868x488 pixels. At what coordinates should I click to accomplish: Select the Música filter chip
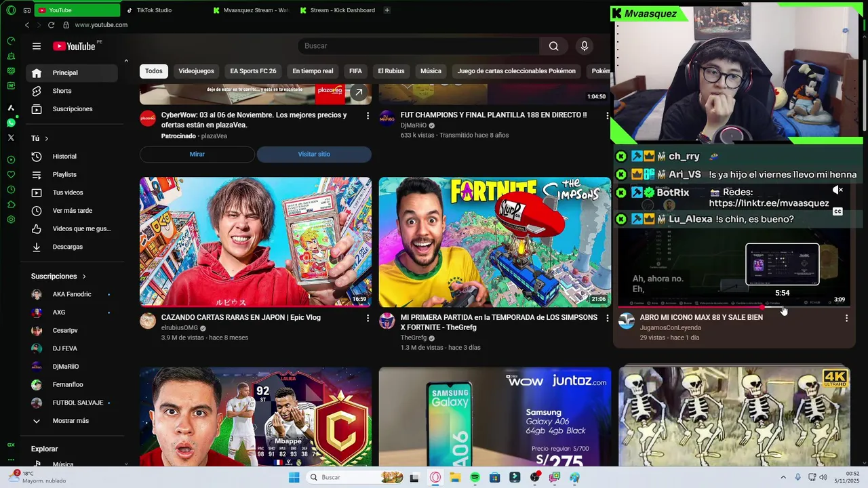click(431, 71)
